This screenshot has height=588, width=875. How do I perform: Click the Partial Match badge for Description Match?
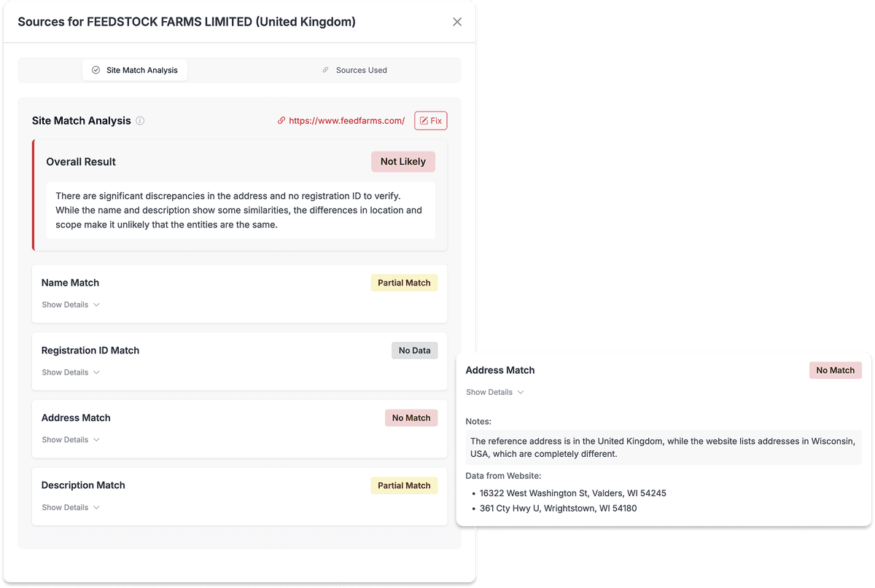pos(404,485)
